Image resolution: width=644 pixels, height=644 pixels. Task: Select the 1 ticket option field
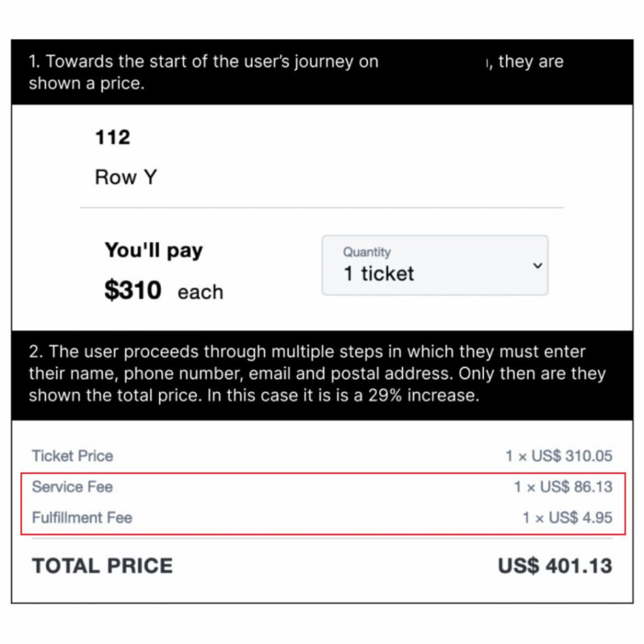coord(378,273)
